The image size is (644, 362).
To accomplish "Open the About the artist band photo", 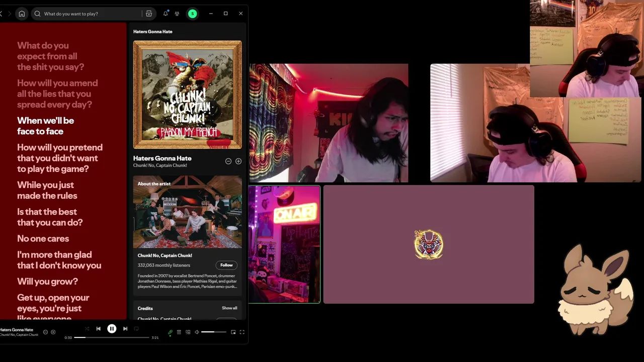I will (x=188, y=212).
